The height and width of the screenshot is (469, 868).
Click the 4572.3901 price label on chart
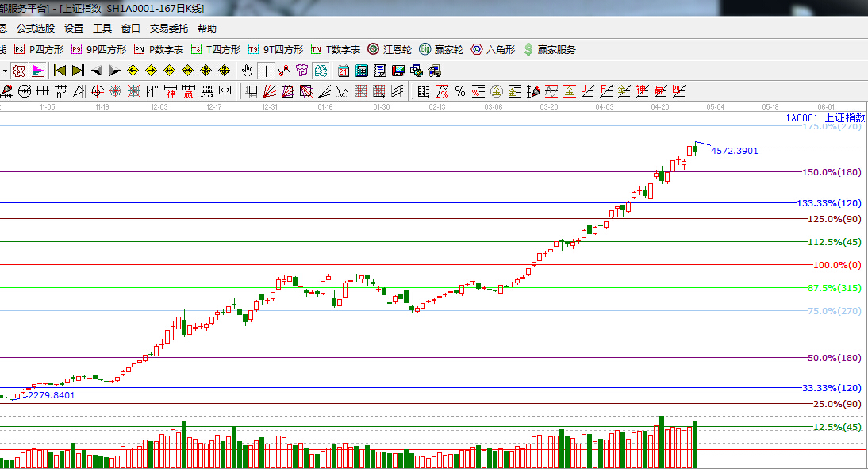tap(735, 150)
